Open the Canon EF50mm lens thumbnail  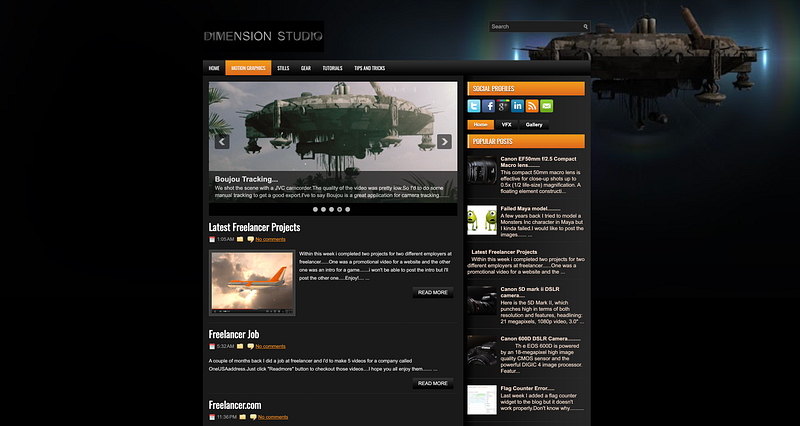(x=482, y=170)
